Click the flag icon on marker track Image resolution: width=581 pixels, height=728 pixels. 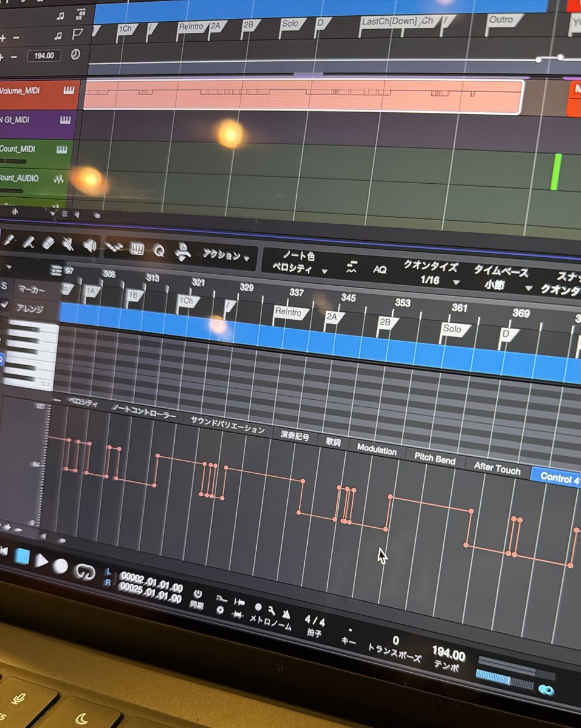pos(77,34)
